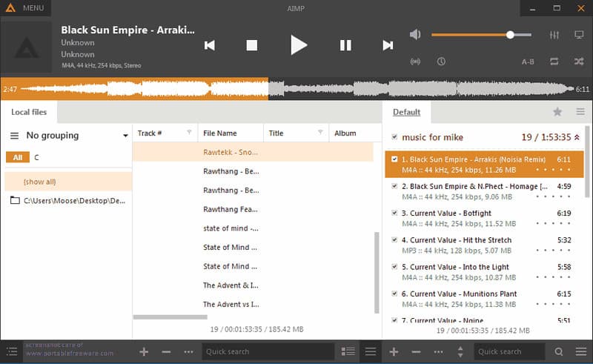This screenshot has height=364, width=593.
Task: Click the favorites star icon
Action: coord(557,112)
